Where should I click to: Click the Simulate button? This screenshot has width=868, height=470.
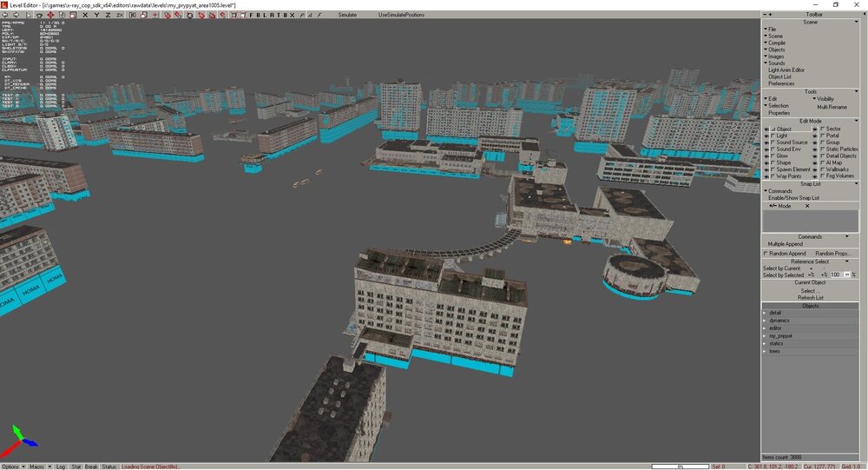347,15
